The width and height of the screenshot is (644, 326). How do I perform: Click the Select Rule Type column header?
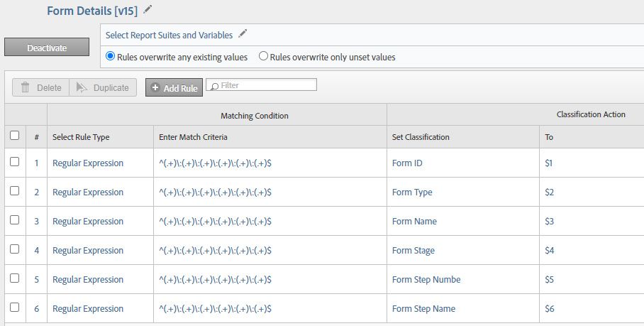81,137
